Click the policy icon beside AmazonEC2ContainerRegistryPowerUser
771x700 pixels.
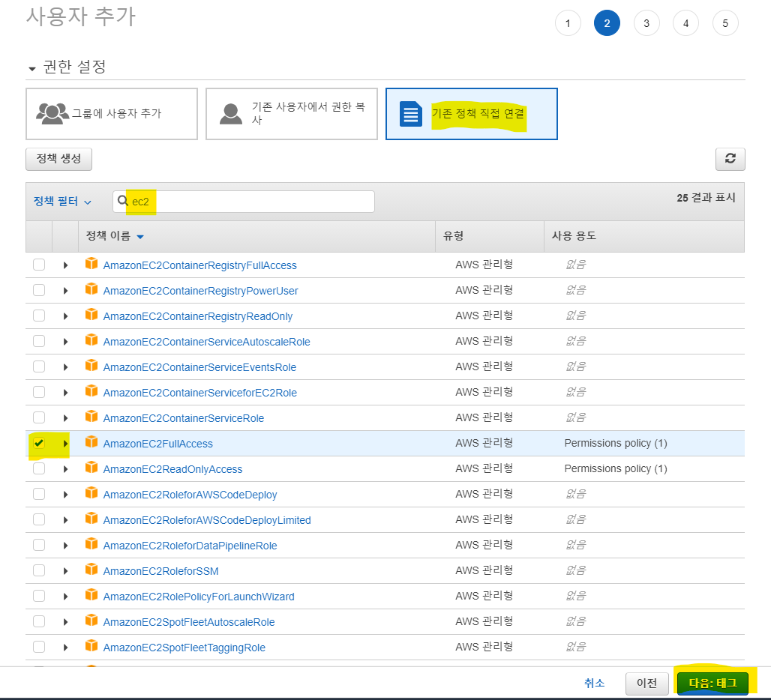click(x=91, y=289)
